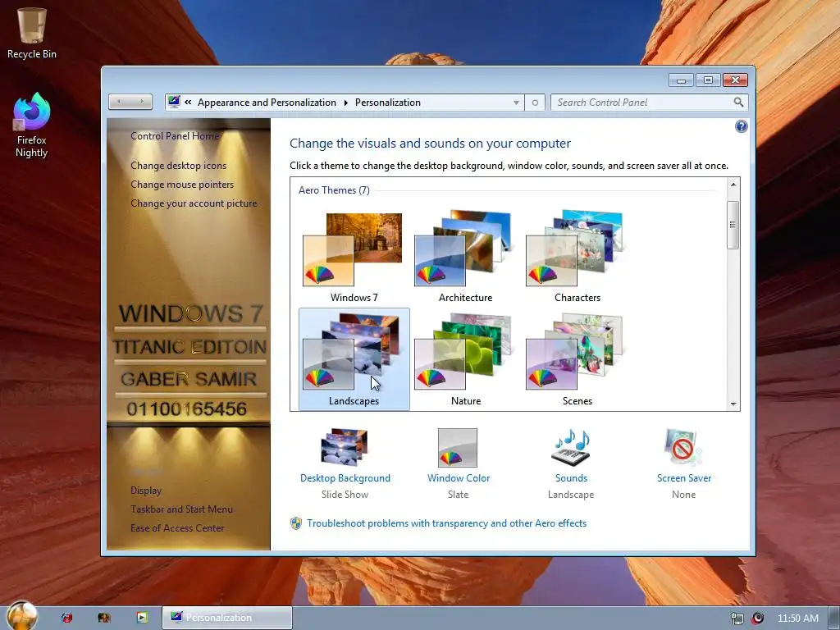Open the address bar history dropdown
840x630 pixels.
[x=516, y=103]
